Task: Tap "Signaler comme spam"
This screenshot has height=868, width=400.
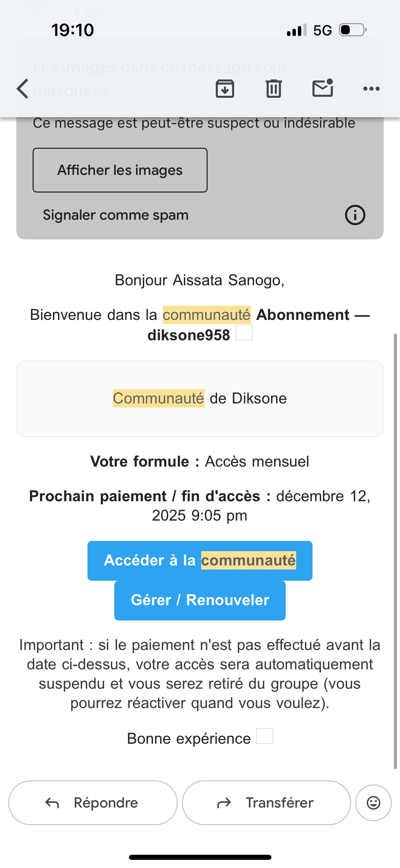Action: [115, 215]
